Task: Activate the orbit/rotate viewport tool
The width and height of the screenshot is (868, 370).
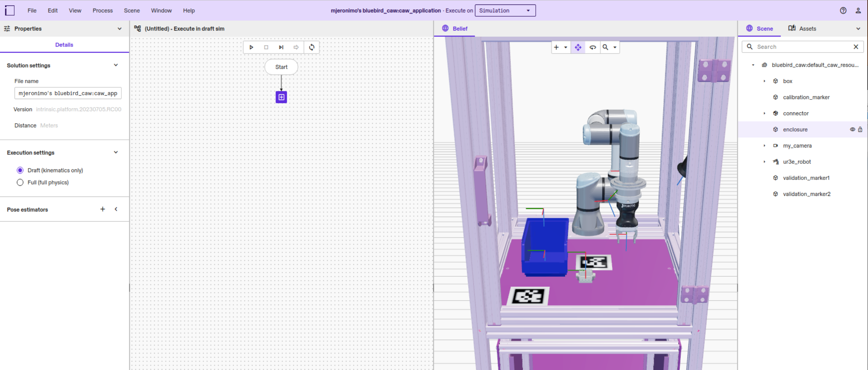Action: coord(593,47)
